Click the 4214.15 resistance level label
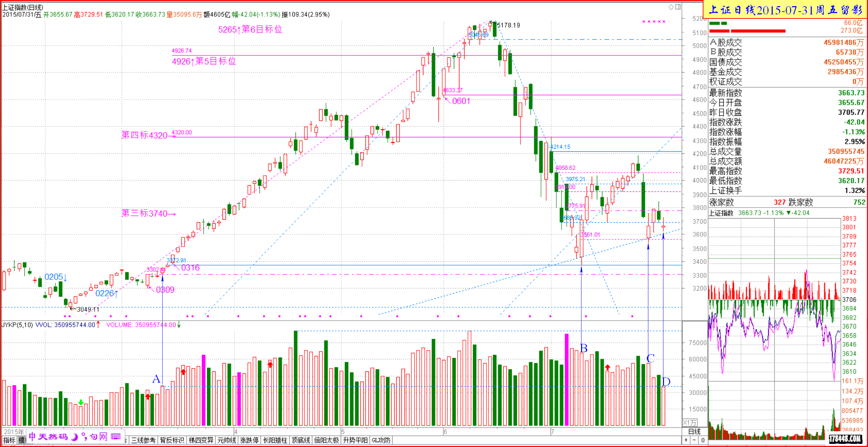 click(x=560, y=147)
